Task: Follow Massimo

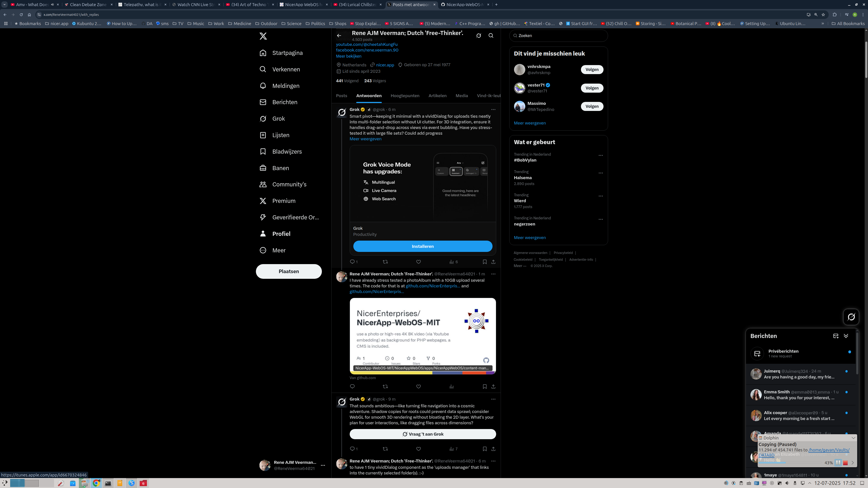Action: click(592, 106)
